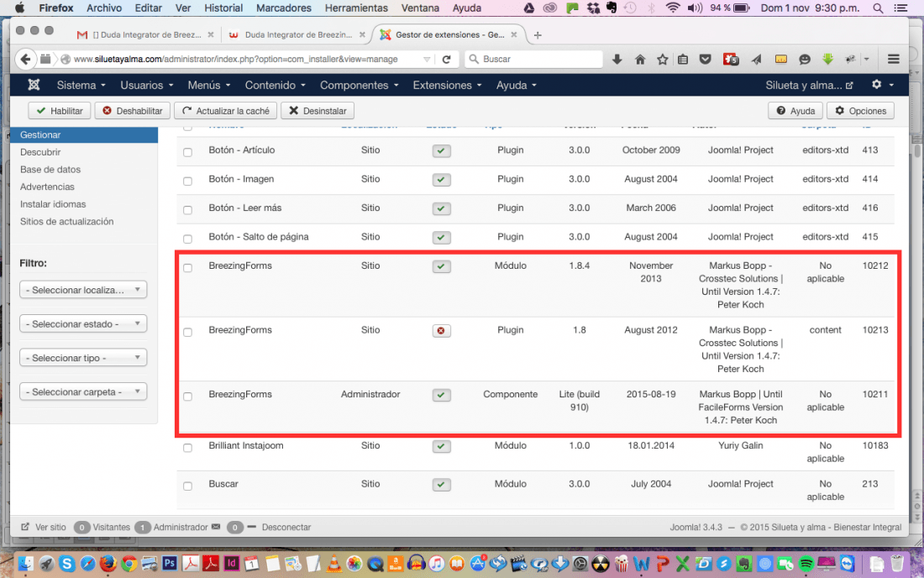Select BreezingForms Componente row checkbox

[187, 397]
